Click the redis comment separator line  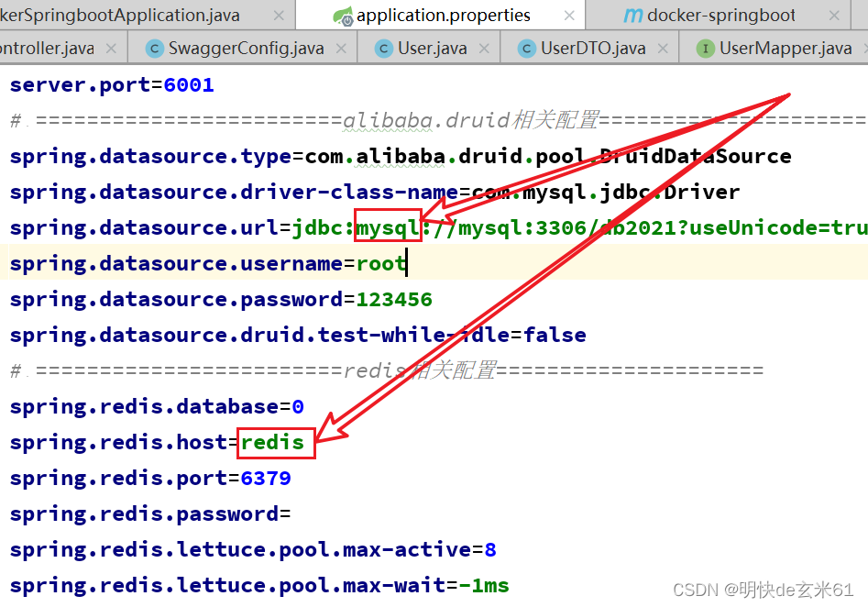387,370
